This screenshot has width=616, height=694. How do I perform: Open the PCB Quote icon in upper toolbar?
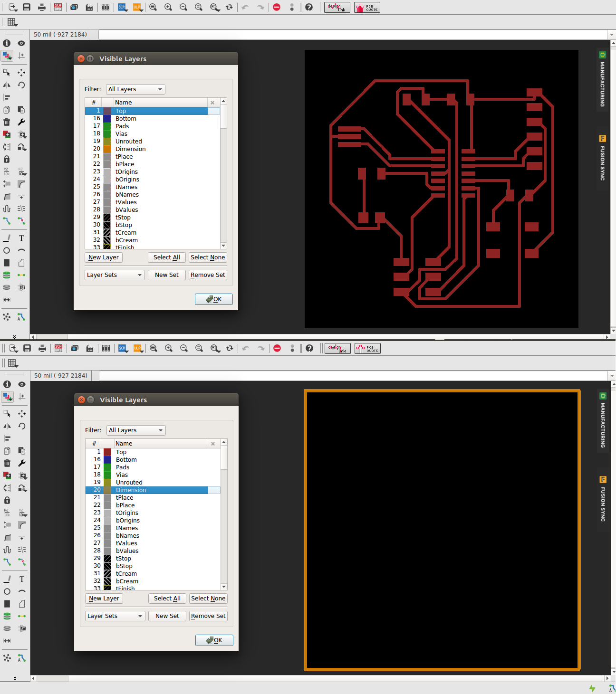[367, 7]
